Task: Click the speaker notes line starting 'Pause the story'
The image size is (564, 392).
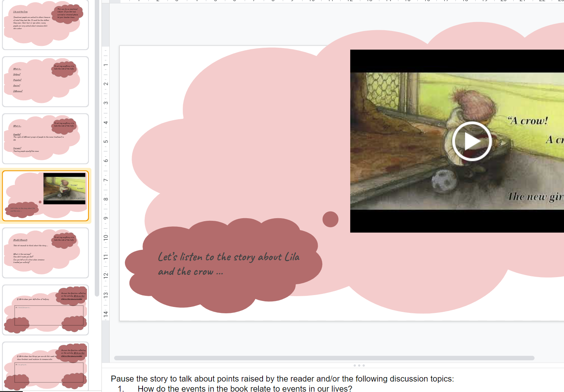Action: tap(282, 379)
